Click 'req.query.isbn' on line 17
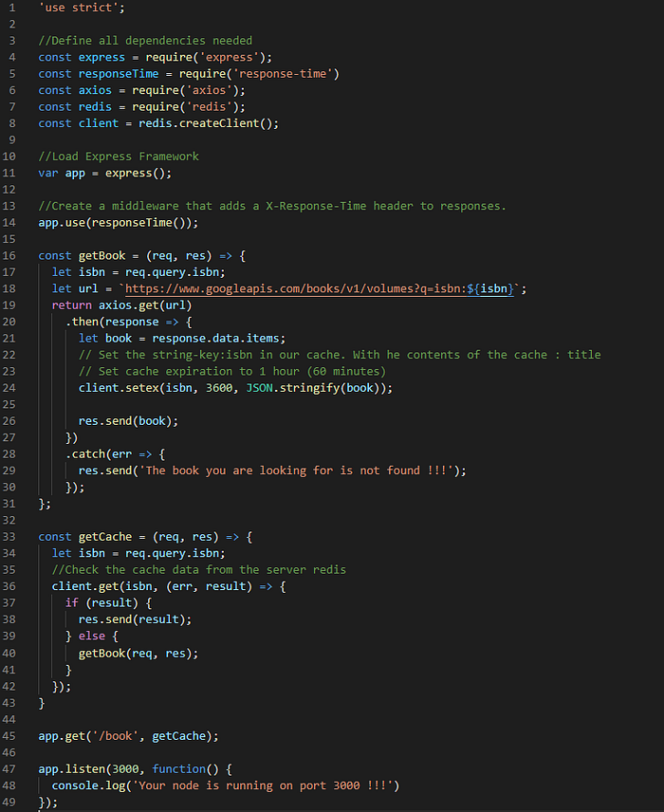This screenshot has height=812, width=664. click(x=172, y=272)
